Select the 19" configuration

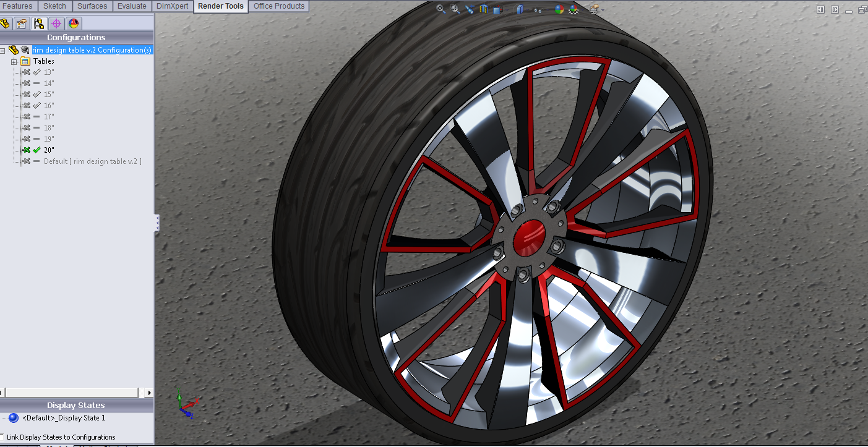click(x=49, y=139)
